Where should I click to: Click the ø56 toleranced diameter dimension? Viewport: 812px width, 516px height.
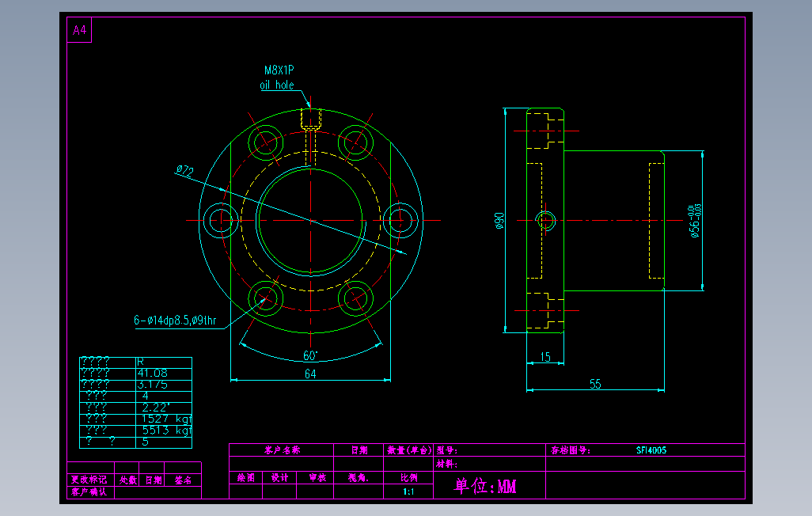[x=695, y=221]
